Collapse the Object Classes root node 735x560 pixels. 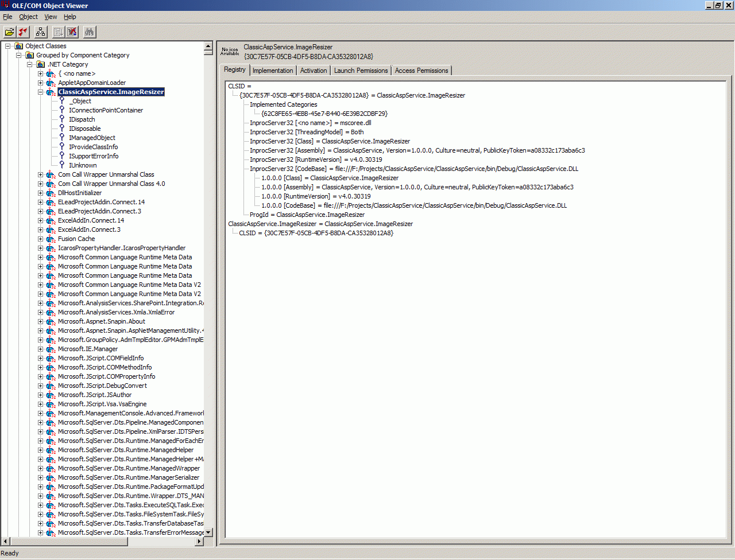tap(8, 46)
